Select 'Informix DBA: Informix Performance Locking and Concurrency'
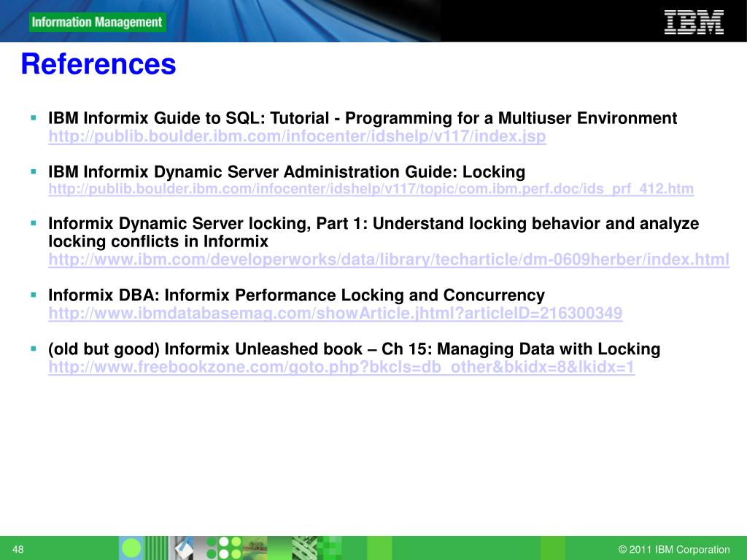 (296, 295)
